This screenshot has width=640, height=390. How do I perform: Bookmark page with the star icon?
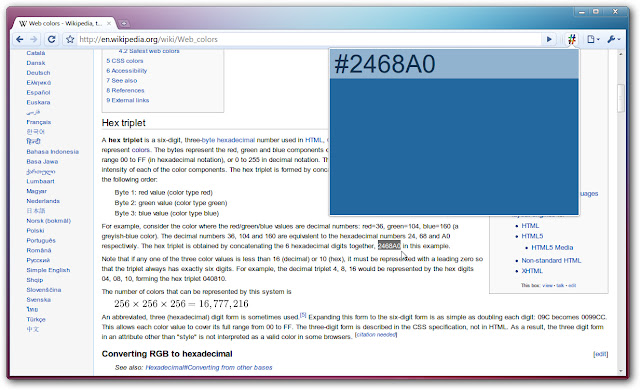click(70, 39)
